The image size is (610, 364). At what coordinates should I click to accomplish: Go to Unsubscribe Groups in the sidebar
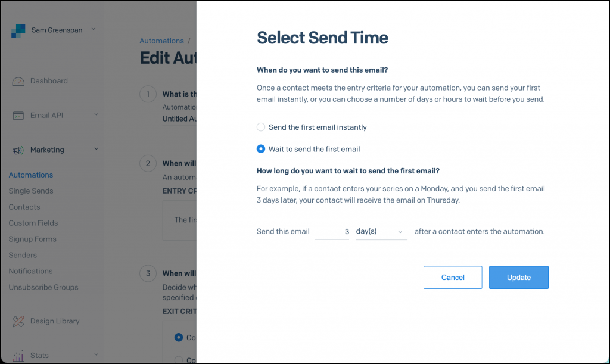coord(42,287)
